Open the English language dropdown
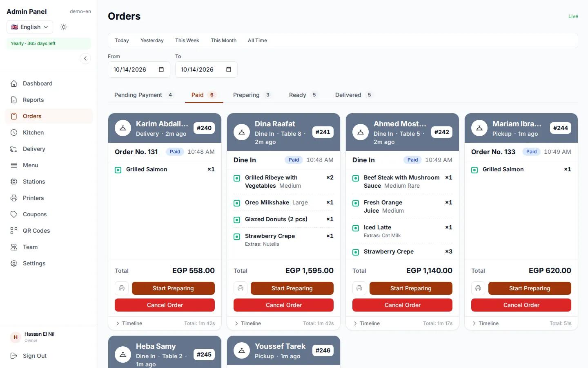The width and height of the screenshot is (588, 368). [x=30, y=27]
